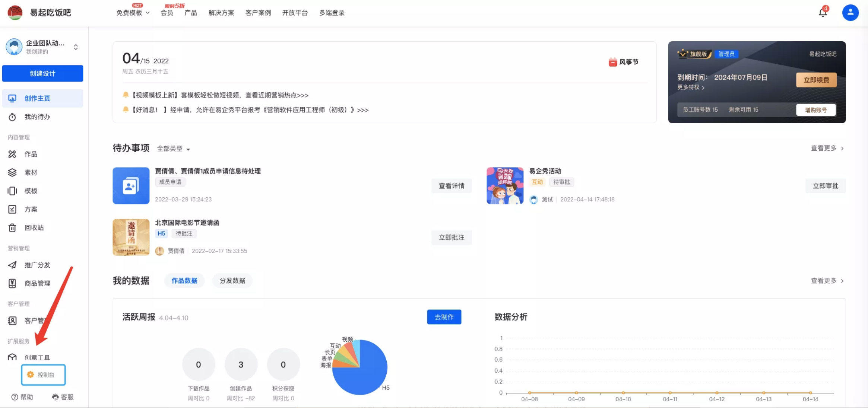Contact 客服 customer service
868x408 pixels.
point(63,397)
